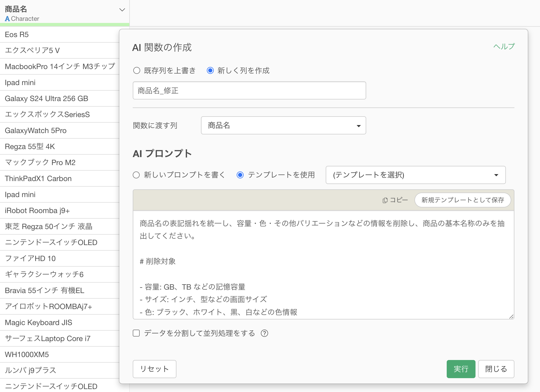This screenshot has height=392, width=540.
Task: Open the ヘルプ link
Action: [x=504, y=46]
